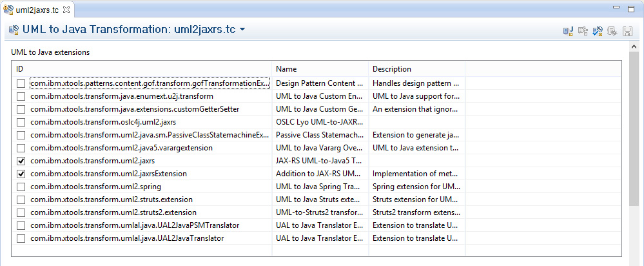Click the vertical scrollbar up arrow
Viewport: 644px width, 266px height.
coord(634,46)
